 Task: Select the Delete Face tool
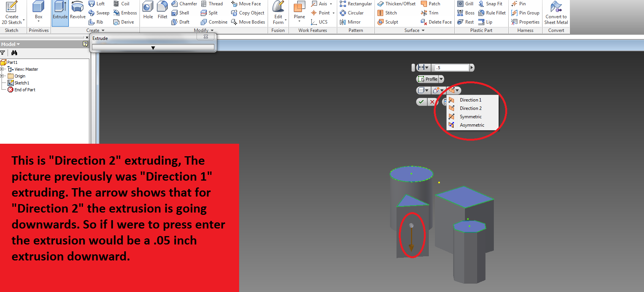(x=436, y=22)
